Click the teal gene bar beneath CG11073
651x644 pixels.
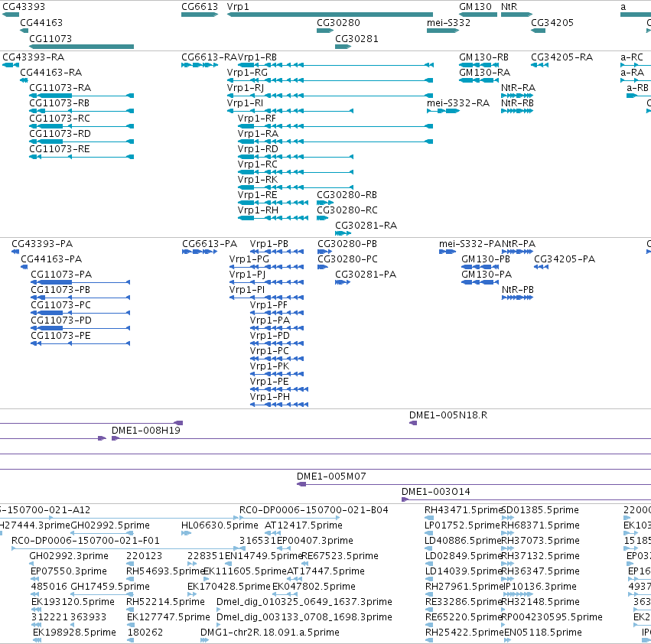81,47
